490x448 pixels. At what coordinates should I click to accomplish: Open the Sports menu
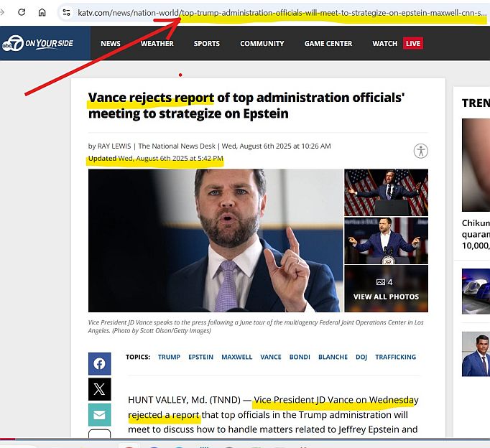[207, 43]
